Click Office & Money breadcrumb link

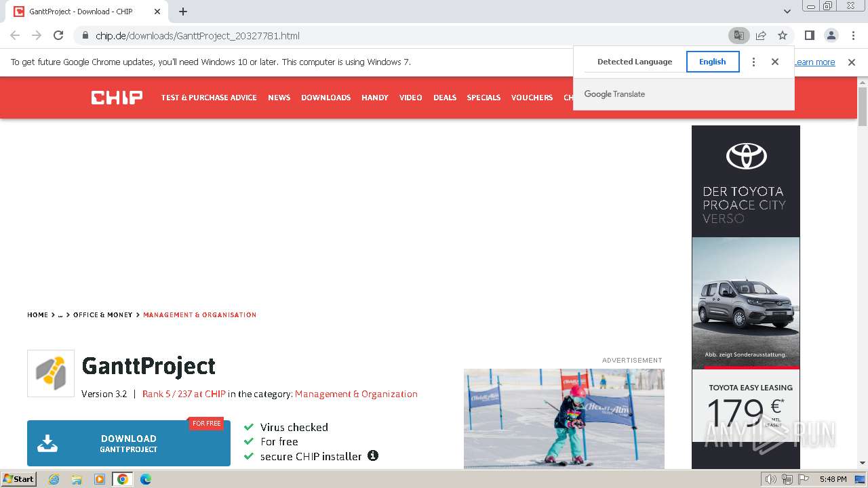coord(103,315)
